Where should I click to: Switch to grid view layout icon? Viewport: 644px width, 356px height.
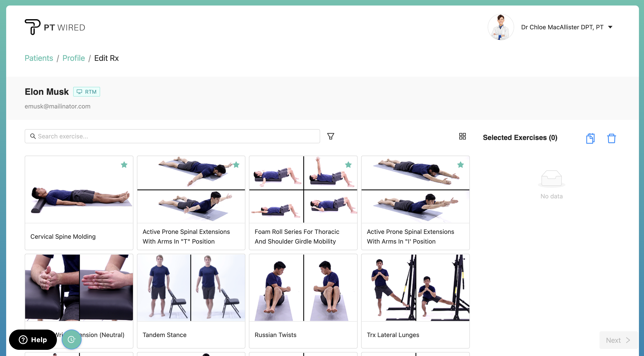tap(462, 136)
